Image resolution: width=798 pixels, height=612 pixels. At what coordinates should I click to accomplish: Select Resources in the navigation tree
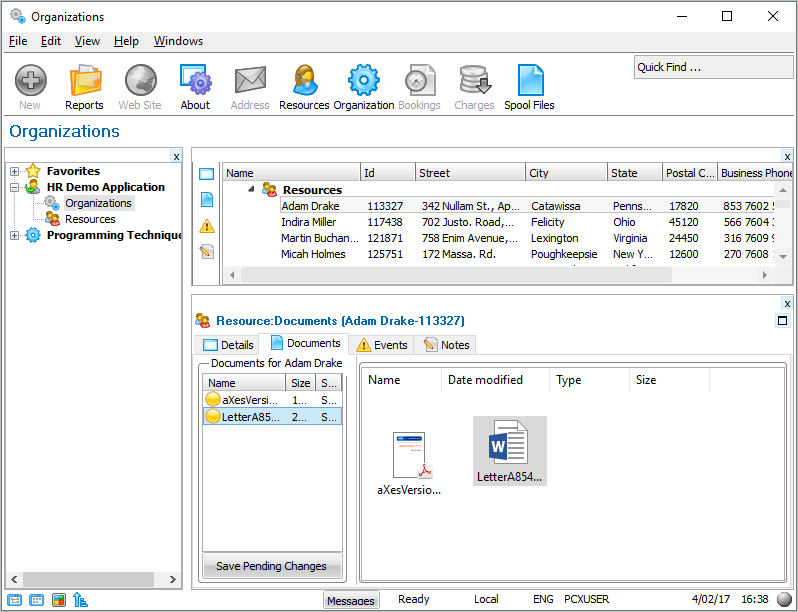click(x=90, y=219)
